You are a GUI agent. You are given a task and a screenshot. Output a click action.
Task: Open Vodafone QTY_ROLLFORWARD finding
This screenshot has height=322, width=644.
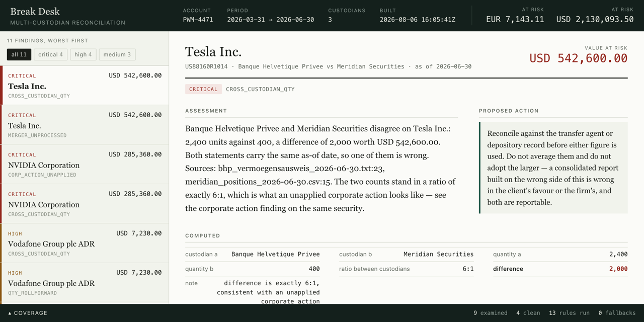click(x=85, y=282)
